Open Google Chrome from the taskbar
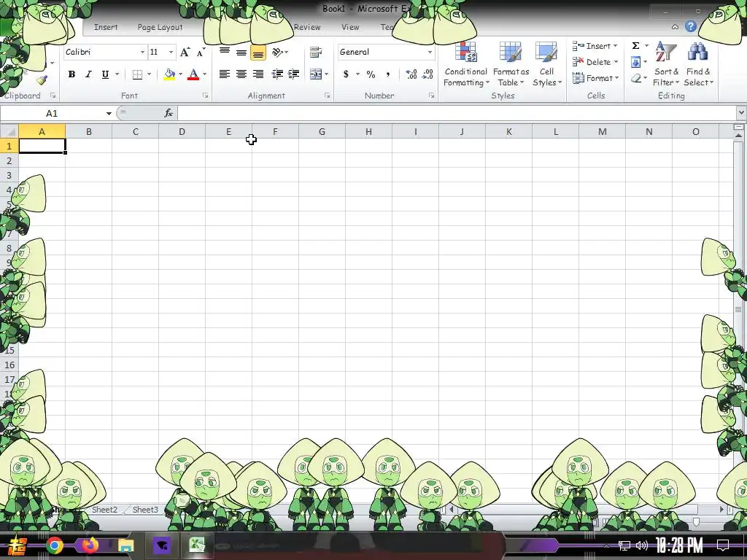747x560 pixels. tap(55, 545)
